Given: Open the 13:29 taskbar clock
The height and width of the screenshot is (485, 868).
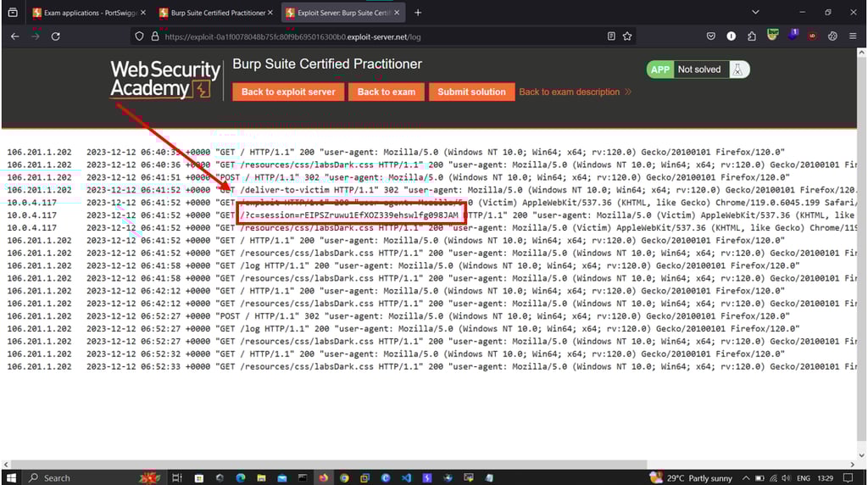Looking at the screenshot, I should (825, 478).
